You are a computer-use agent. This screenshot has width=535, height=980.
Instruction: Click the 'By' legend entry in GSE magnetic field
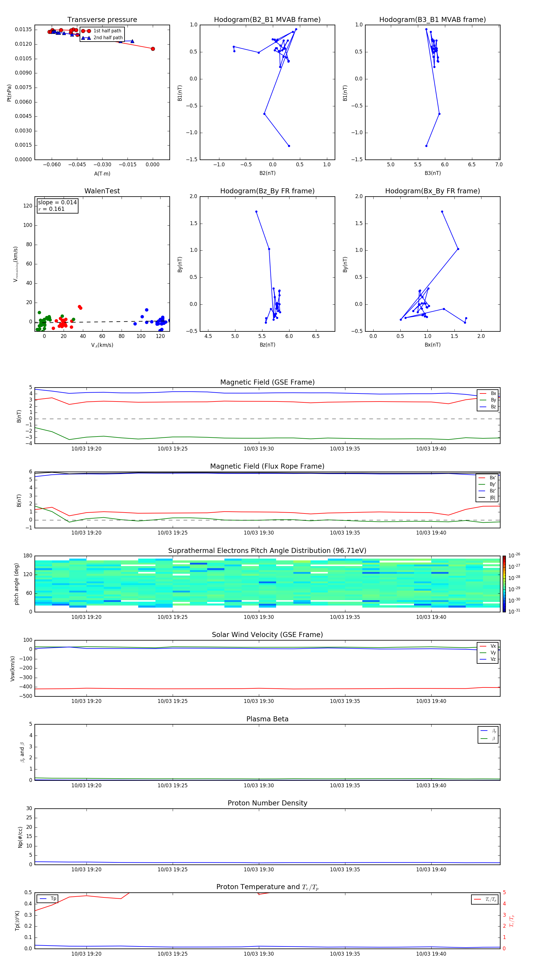tap(488, 400)
